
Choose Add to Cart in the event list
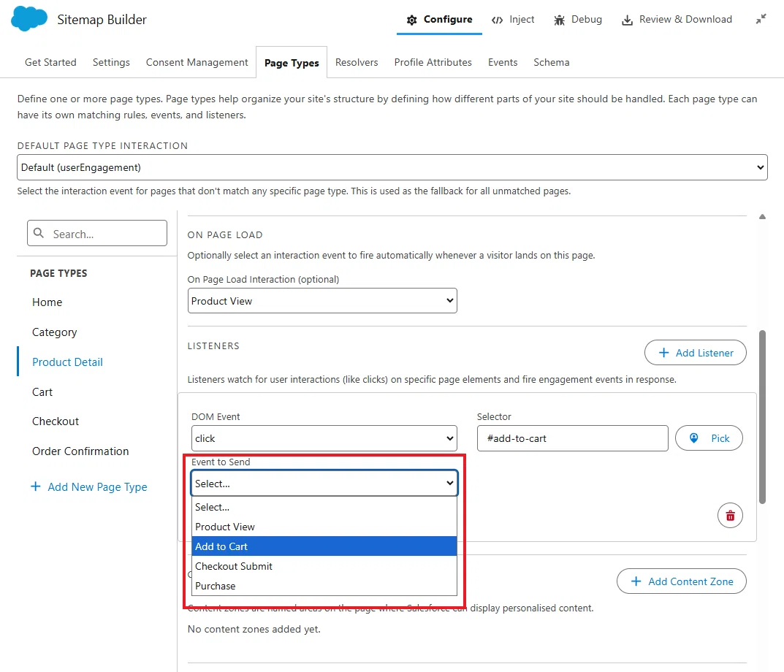coord(324,546)
